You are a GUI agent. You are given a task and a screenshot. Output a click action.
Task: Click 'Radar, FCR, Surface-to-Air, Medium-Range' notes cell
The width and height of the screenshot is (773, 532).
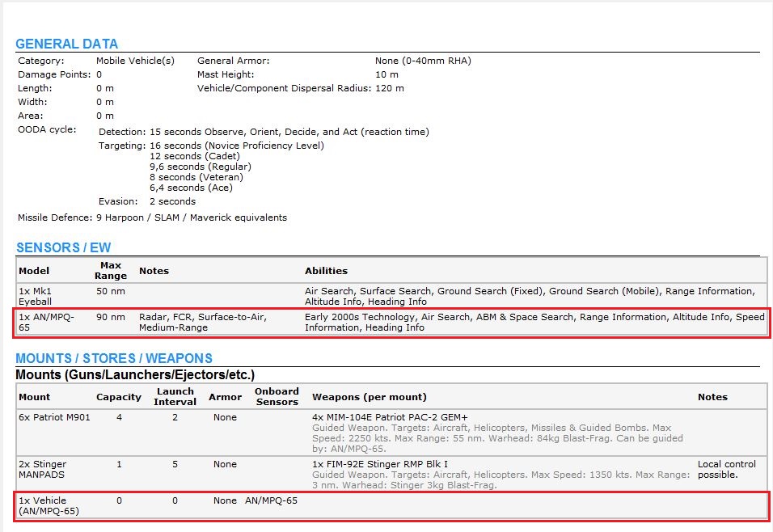(x=203, y=322)
